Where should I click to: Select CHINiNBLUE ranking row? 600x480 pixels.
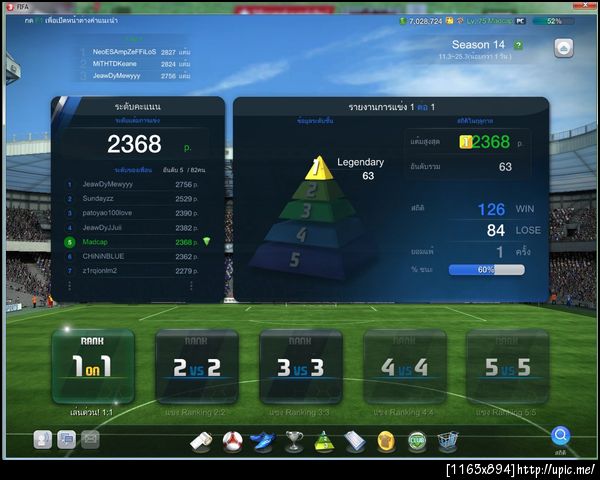coord(132,256)
